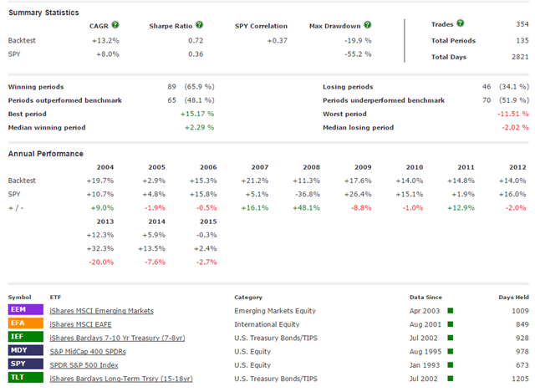Click the 2015 Backtest return -0.3%
This screenshot has width=535, height=392.
(x=206, y=235)
